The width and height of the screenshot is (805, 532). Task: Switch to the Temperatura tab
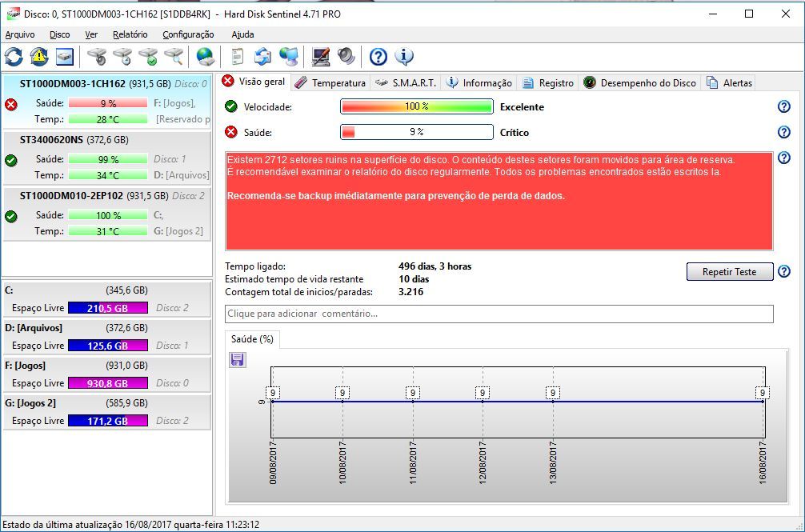click(330, 82)
